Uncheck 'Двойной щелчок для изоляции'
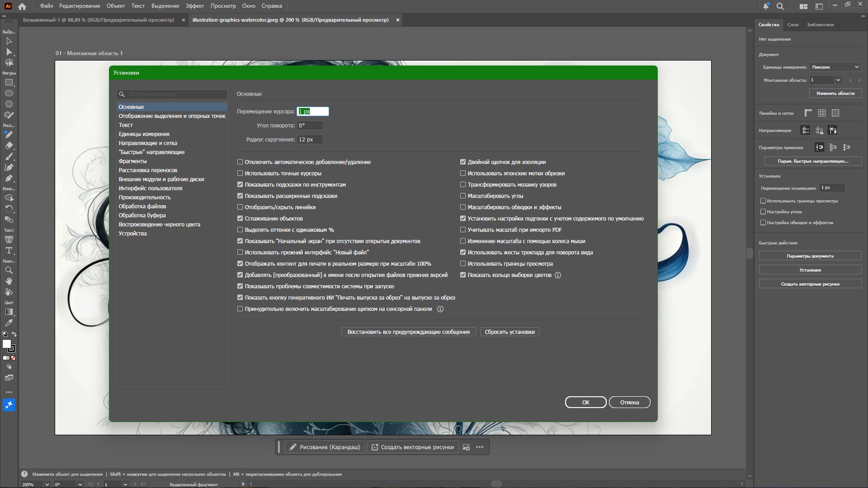 [463, 162]
